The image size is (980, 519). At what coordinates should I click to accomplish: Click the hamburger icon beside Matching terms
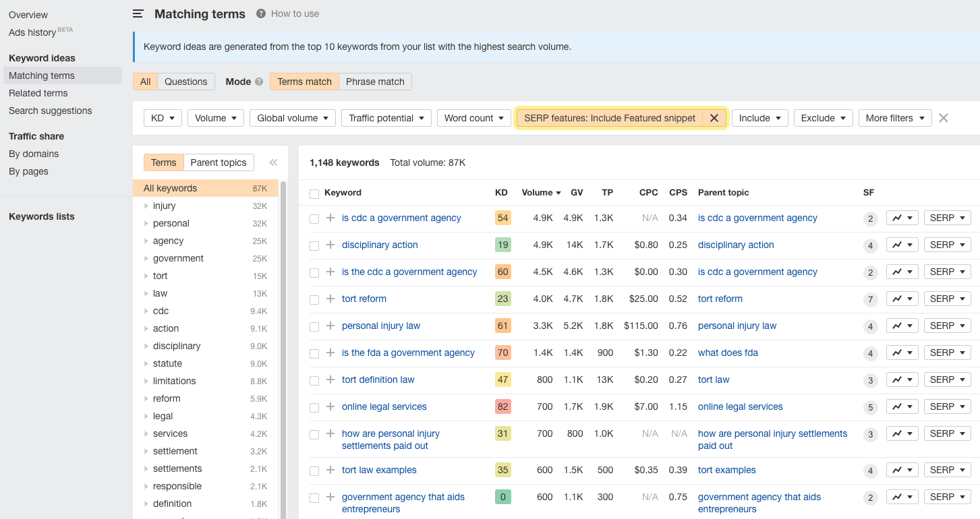coord(138,13)
